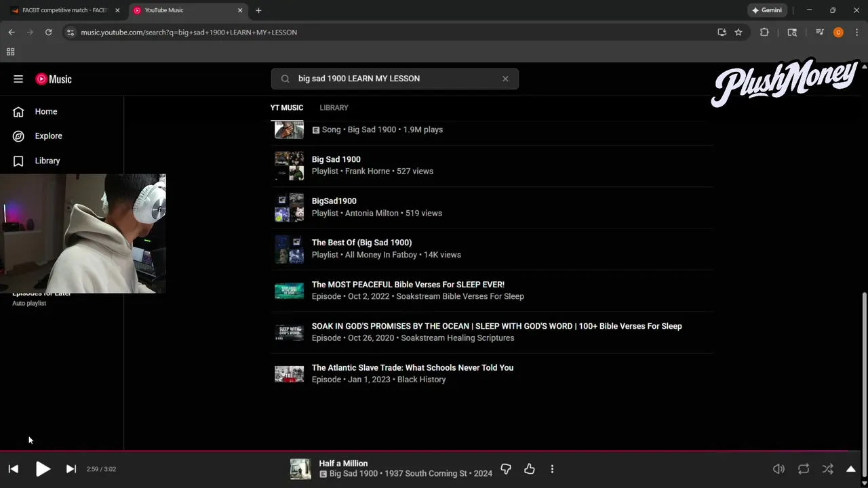Select Half a Million song title
Screen dimensions: 868x488
343,464
